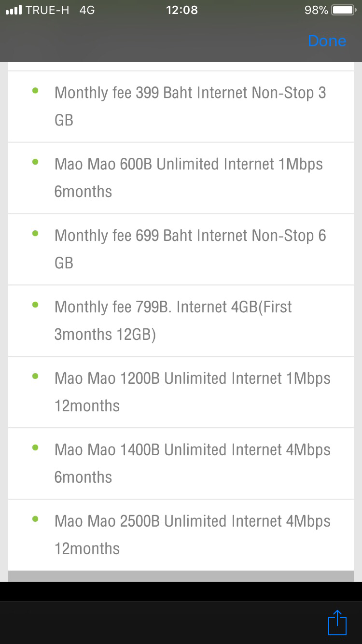Select Monthly fee 399 Baht Non-Stop 3 GB
The width and height of the screenshot is (362, 644).
(x=190, y=106)
